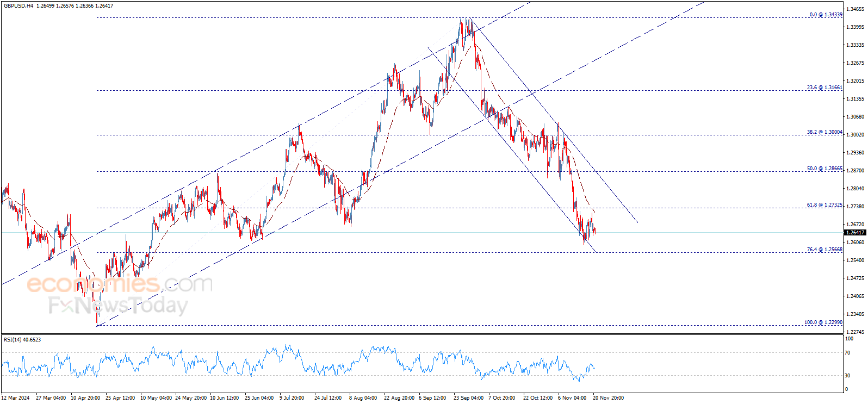Click time axis label 6 Nov 04:00
This screenshot has height=404, width=868.
572,398
